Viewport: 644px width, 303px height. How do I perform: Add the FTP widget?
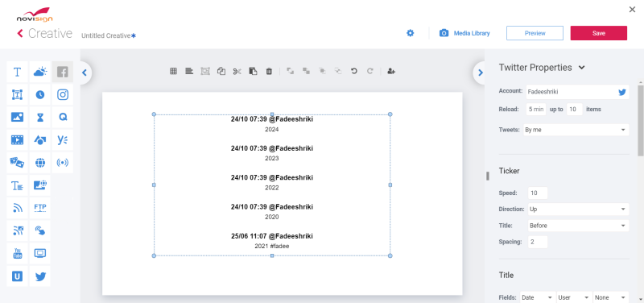[39, 208]
